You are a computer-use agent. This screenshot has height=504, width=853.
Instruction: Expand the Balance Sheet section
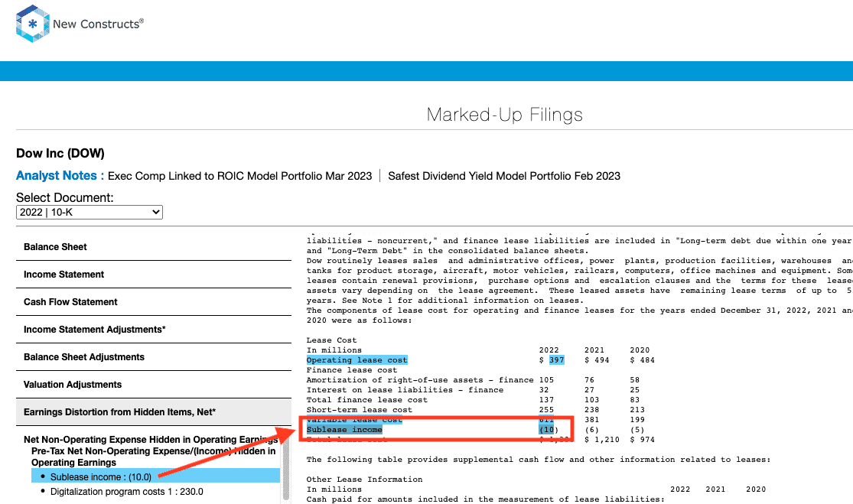pos(154,247)
